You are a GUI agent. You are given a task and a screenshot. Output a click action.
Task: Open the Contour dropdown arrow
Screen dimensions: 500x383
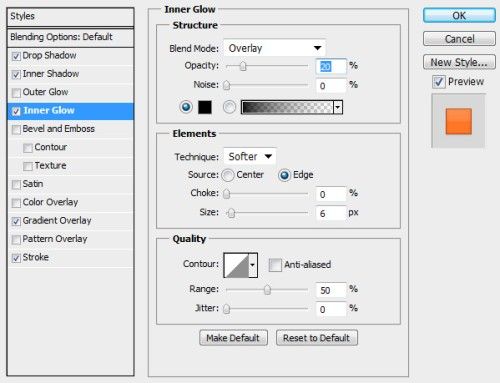[x=253, y=265]
